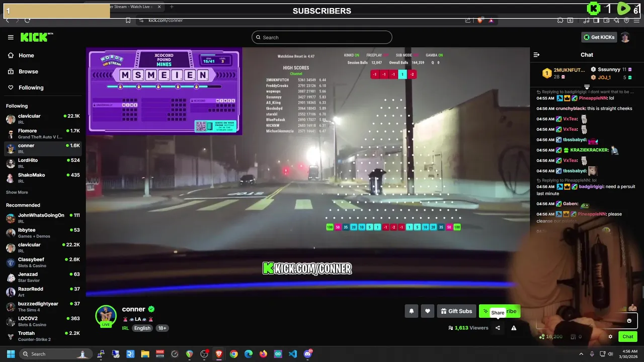
Task: Click the bookmark icon in address bar
Action: pyautogui.click(x=128, y=20)
